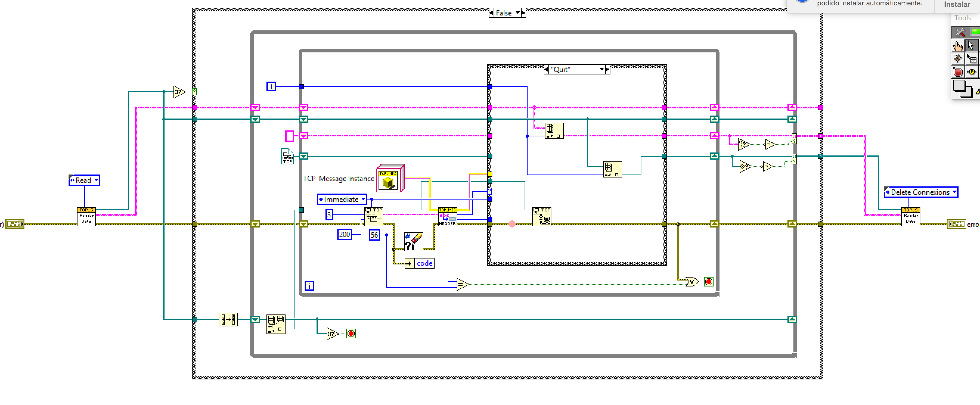Screen dimensions: 980x405
Task: Click the Delete From Array node at bottom
Action: 276,324
